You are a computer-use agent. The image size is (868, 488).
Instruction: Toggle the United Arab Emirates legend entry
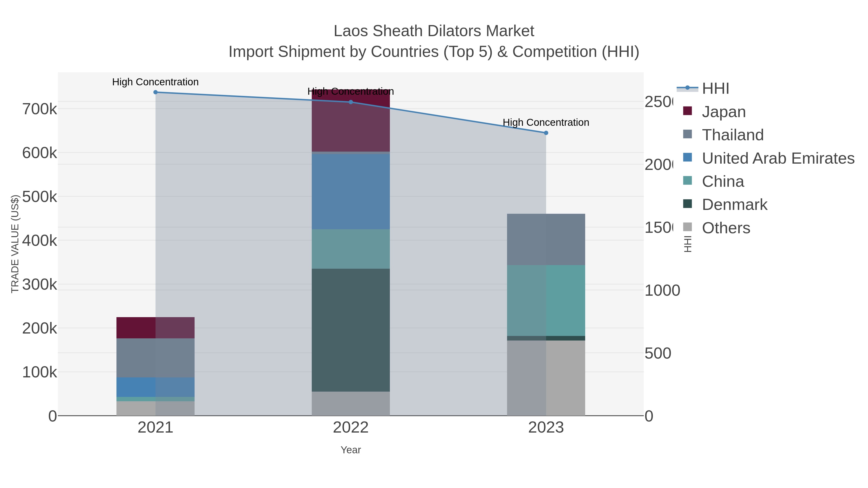[769, 158]
